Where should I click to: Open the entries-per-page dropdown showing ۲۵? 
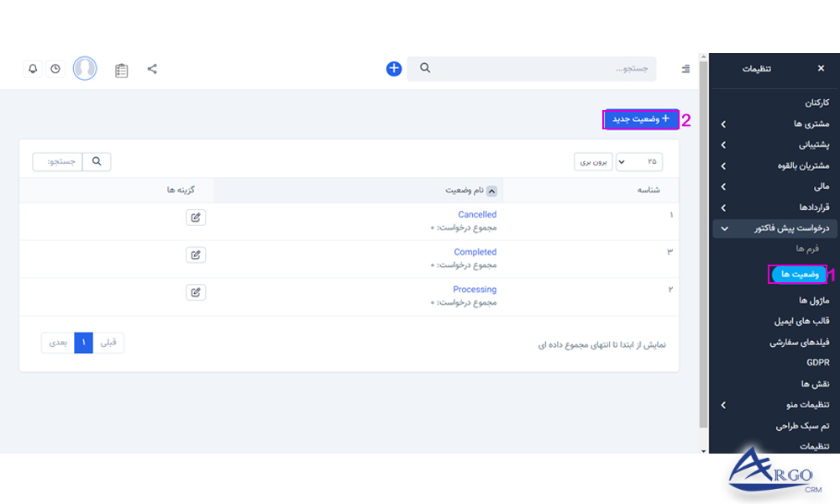(x=639, y=161)
